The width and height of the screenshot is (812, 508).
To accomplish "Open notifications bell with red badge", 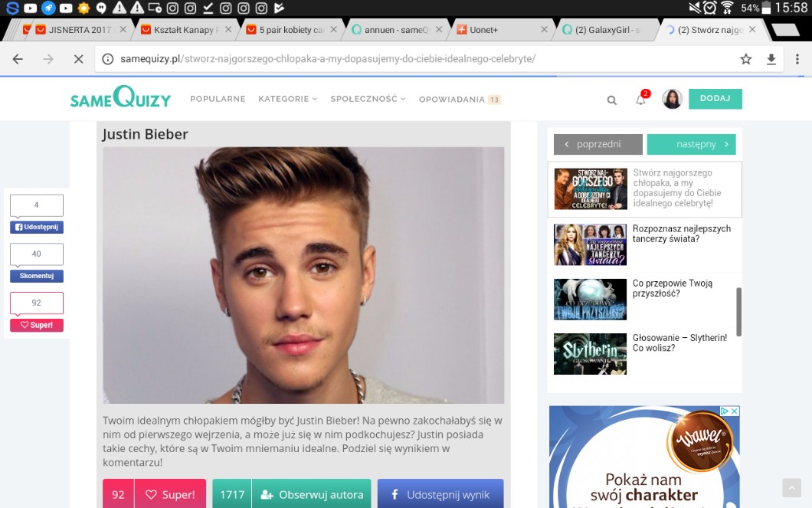I will [x=641, y=100].
